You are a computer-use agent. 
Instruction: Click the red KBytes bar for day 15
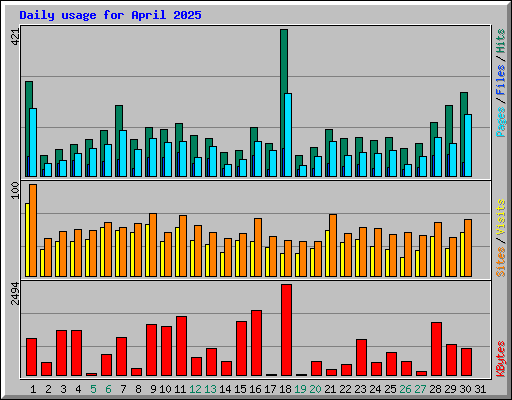tap(241, 349)
